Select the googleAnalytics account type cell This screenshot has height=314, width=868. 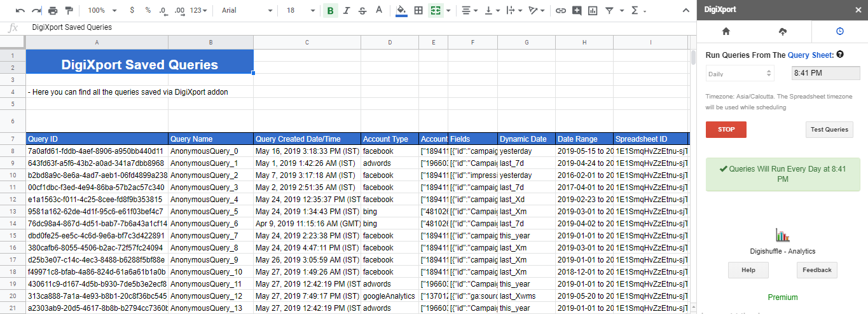(390, 296)
